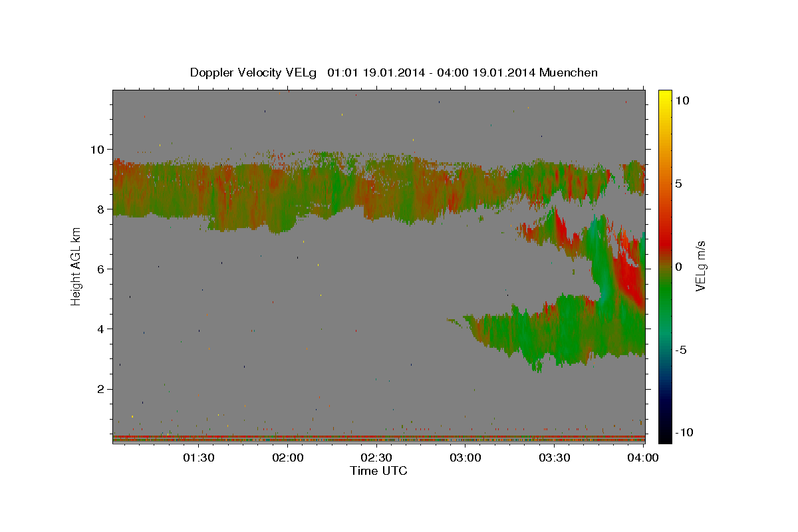Click the plot title 'Doppler Velocity VELg'
Image resolution: width=798 pixels, height=532 pixels.
pyautogui.click(x=253, y=72)
